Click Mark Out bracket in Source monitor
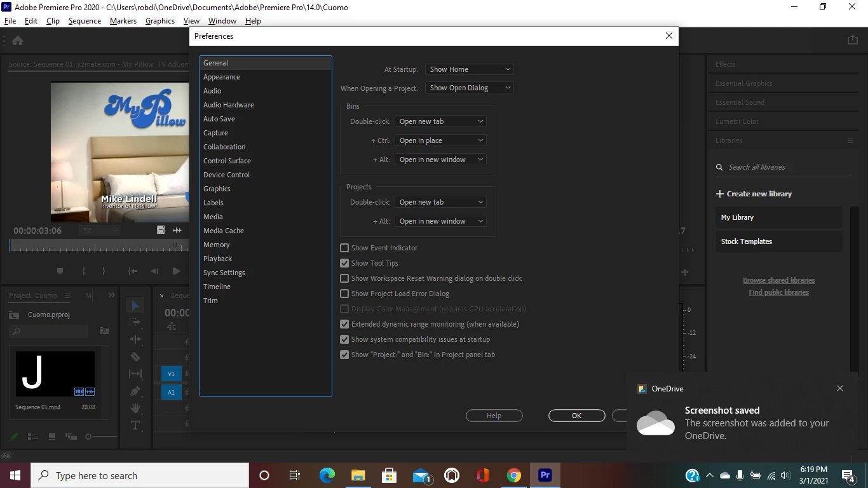 click(x=104, y=271)
